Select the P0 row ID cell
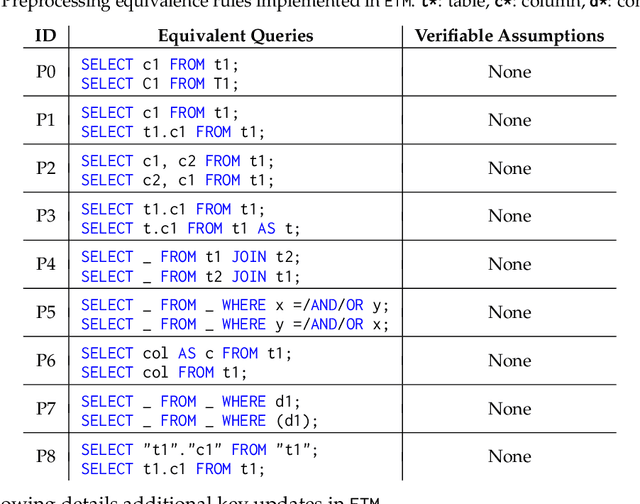 [46, 72]
